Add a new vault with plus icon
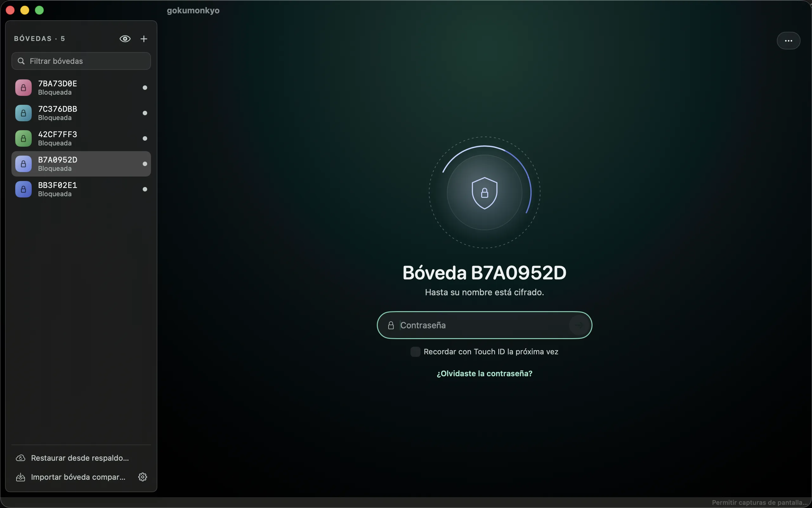812x508 pixels. 144,39
